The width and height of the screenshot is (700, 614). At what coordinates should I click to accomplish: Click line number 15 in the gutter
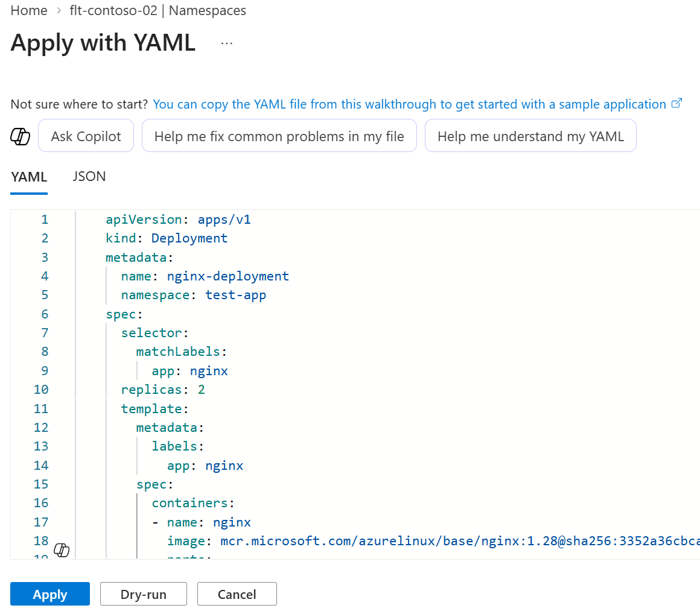pos(41,484)
